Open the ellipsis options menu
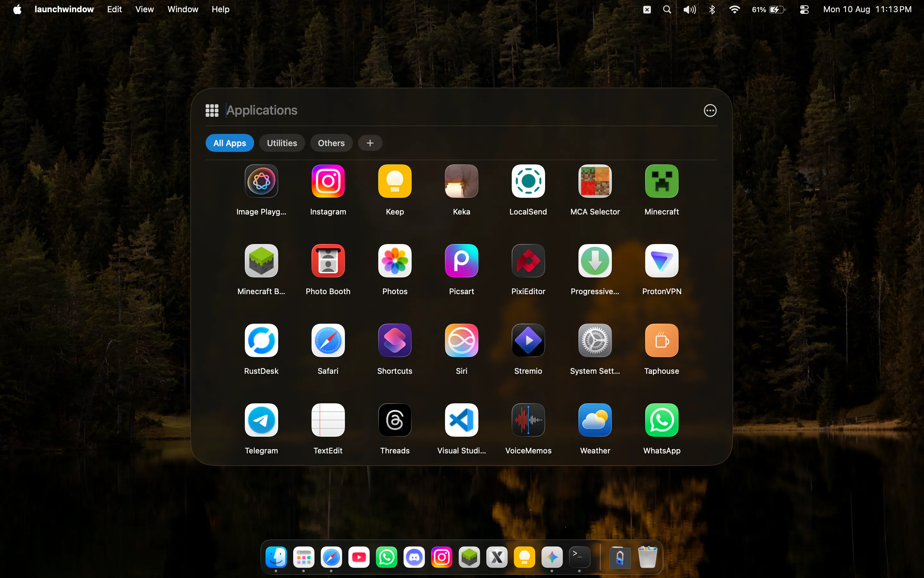 point(710,110)
